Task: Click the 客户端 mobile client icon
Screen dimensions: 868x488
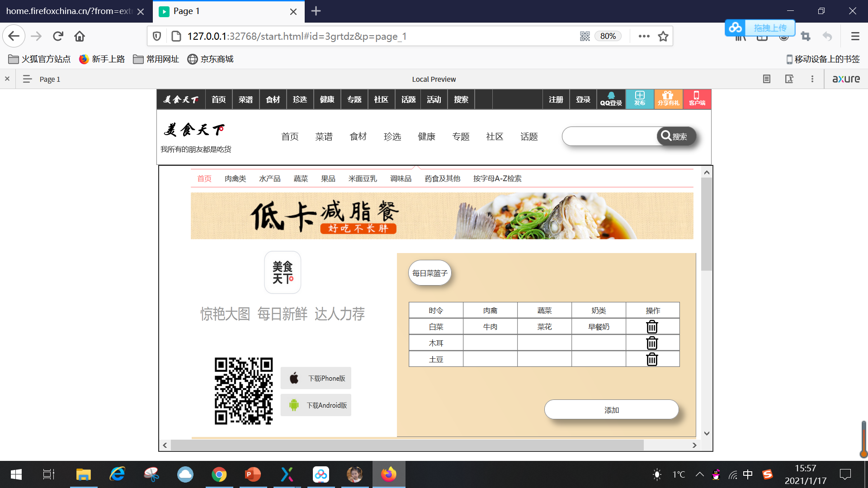Action: 697,99
